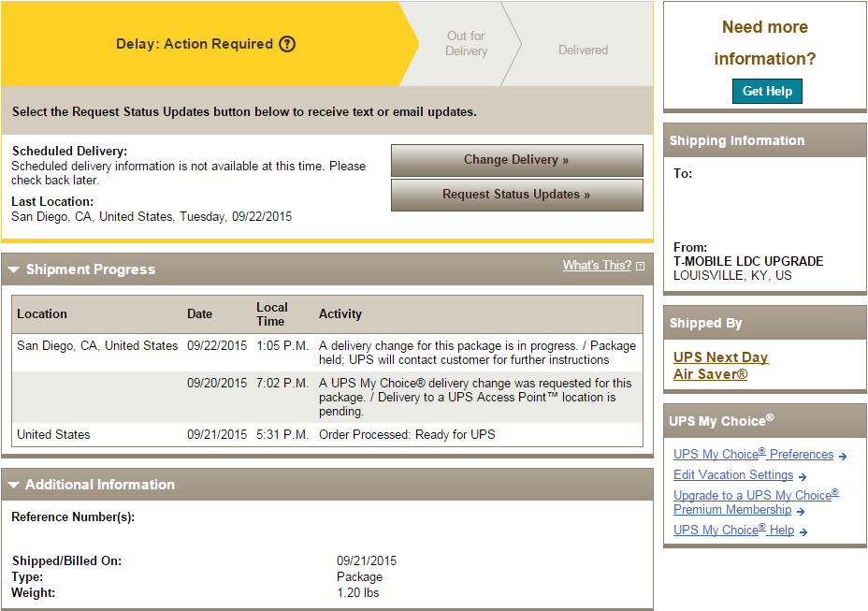Click the Shipment Progress heading
Image resolution: width=868 pixels, height=611 pixels.
[x=91, y=269]
